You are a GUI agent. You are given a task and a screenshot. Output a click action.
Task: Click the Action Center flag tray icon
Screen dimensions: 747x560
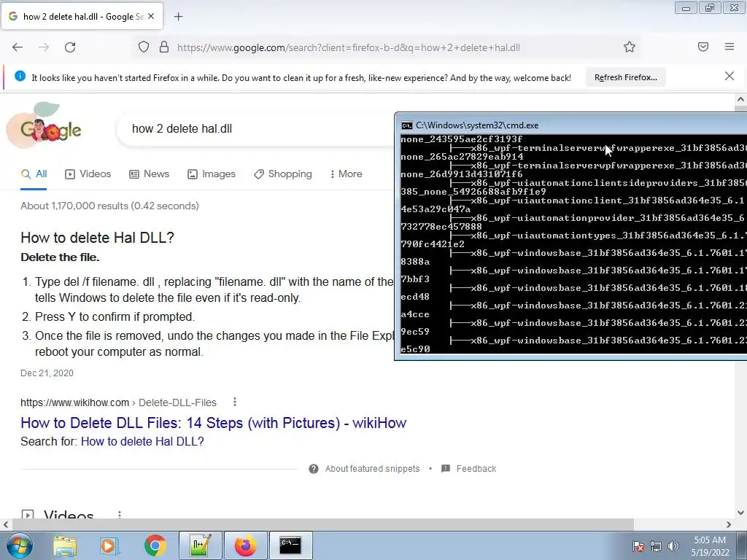[638, 546]
